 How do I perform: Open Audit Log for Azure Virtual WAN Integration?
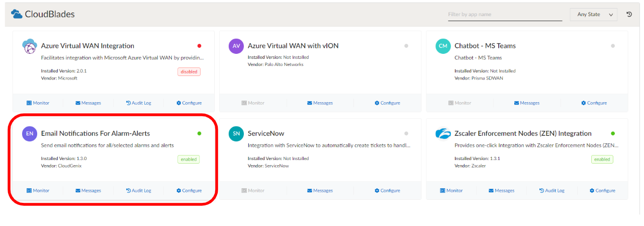(138, 103)
